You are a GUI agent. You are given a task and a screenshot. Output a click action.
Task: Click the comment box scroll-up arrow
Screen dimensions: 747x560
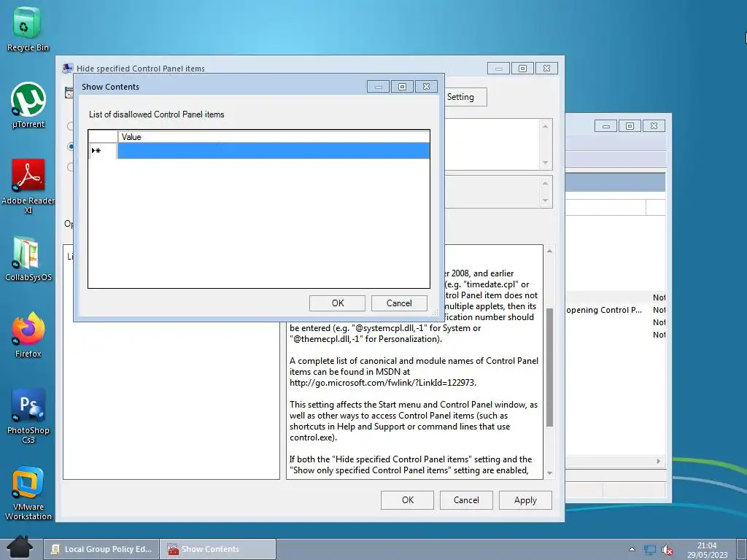545,126
